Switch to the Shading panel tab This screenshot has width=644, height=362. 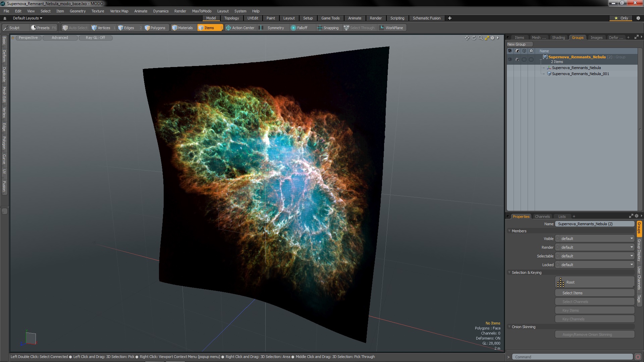(558, 38)
